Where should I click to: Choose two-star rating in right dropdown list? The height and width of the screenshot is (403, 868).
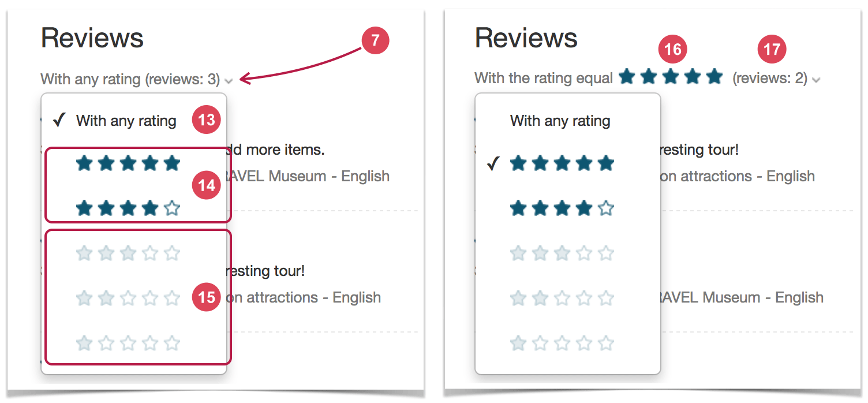pyautogui.click(x=562, y=298)
